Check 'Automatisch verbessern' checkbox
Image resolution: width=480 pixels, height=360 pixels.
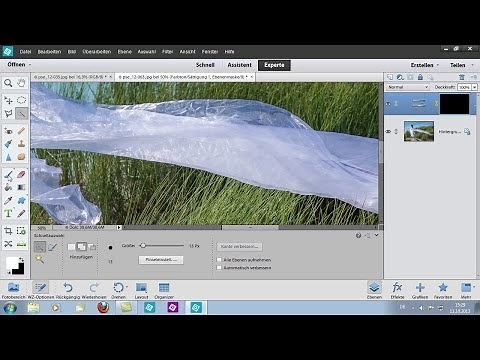pos(219,268)
